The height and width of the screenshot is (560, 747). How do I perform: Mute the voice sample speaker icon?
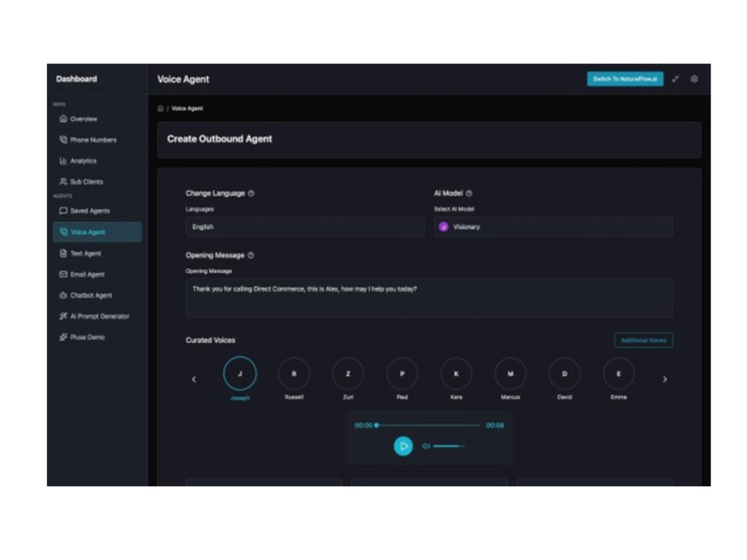tap(427, 447)
